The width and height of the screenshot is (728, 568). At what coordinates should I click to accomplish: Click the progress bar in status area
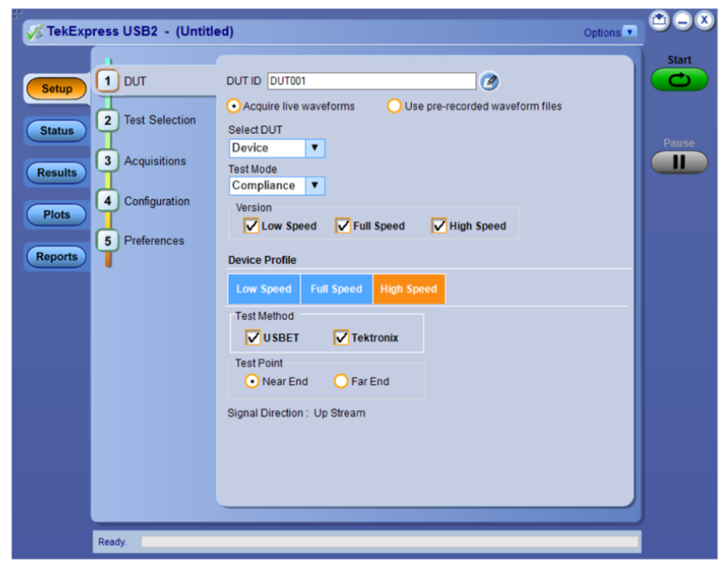click(390, 542)
